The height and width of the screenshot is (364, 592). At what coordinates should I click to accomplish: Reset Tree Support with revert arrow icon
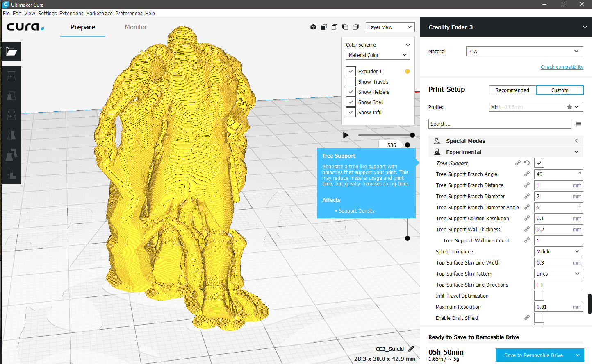click(527, 163)
